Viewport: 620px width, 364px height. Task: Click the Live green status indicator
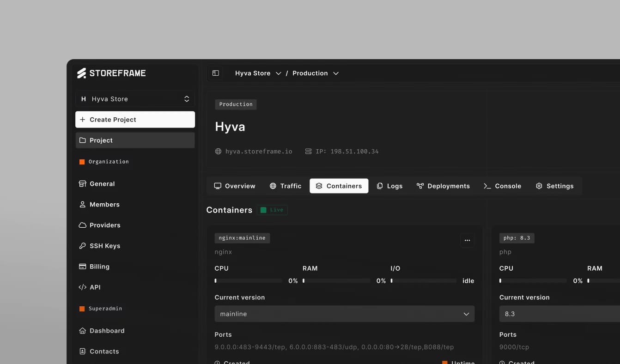tap(272, 210)
